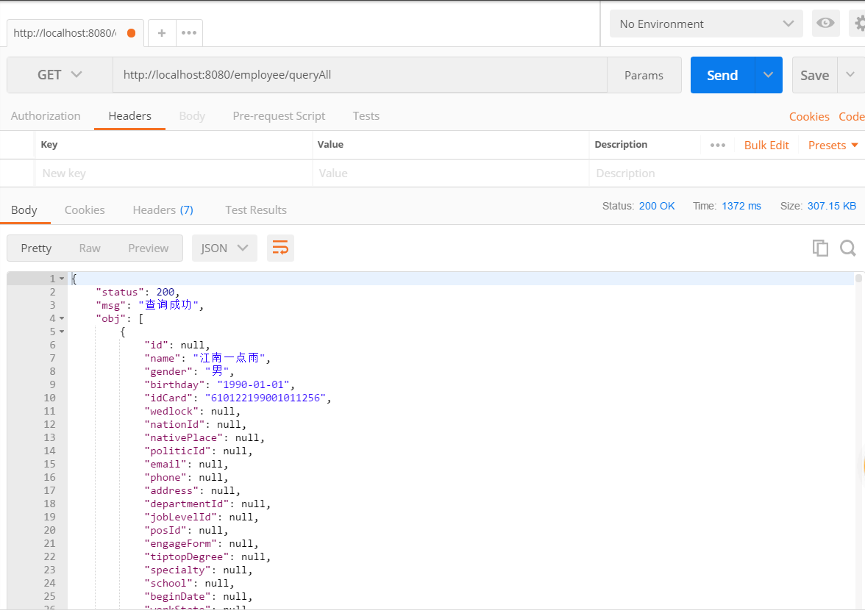Collapse the obj array on line 4

(x=62, y=318)
